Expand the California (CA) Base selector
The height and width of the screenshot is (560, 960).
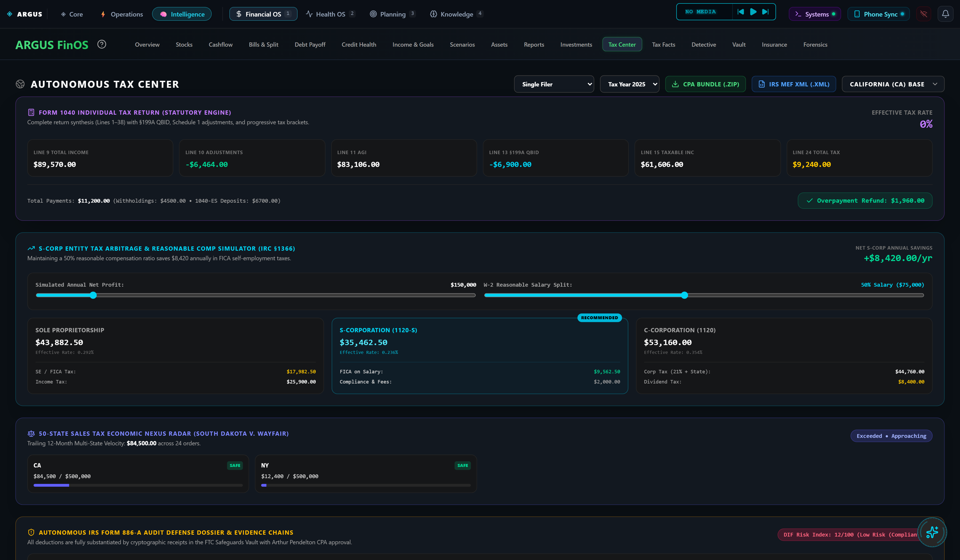[893, 84]
